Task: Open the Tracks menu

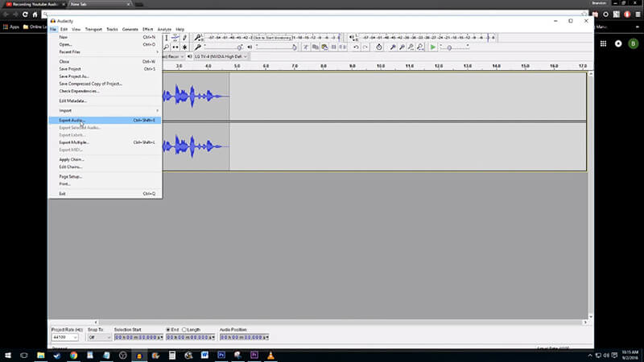Action: tap(112, 30)
